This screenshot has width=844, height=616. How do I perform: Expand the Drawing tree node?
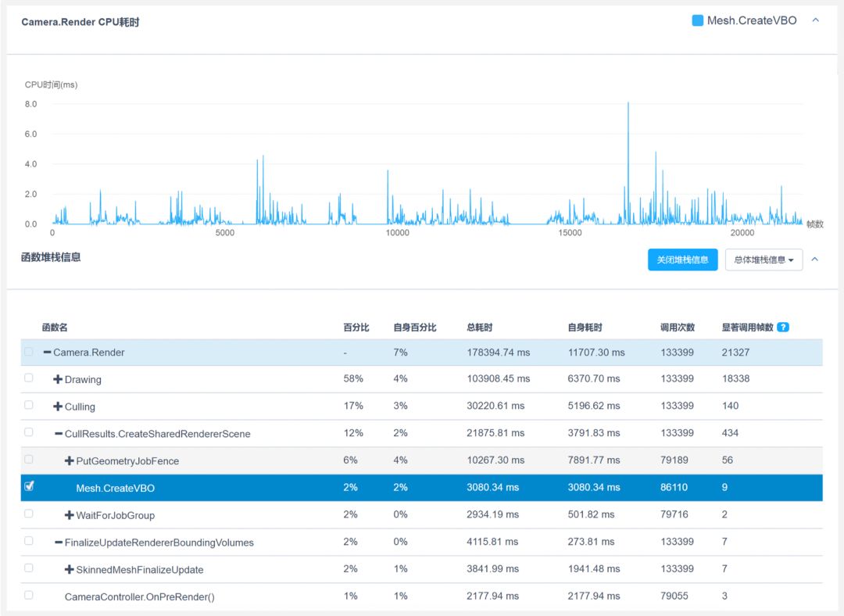58,379
